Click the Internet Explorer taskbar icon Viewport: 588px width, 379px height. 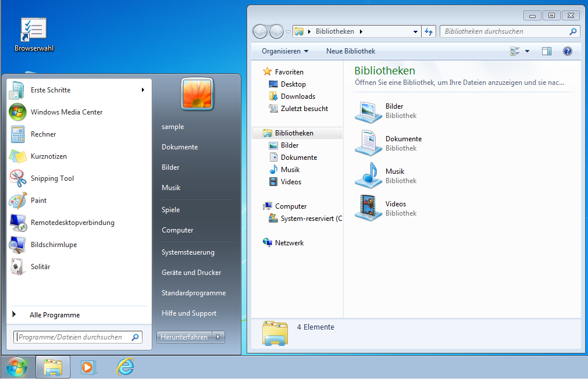(125, 367)
